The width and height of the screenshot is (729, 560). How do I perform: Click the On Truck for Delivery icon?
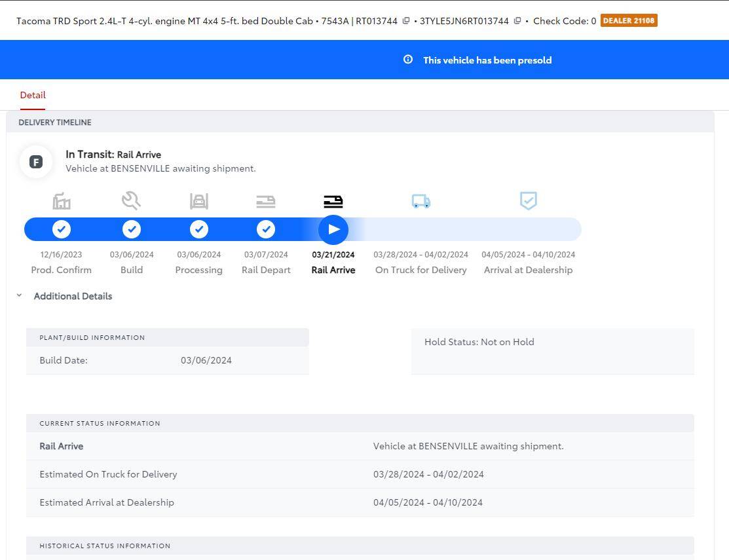coord(421,201)
